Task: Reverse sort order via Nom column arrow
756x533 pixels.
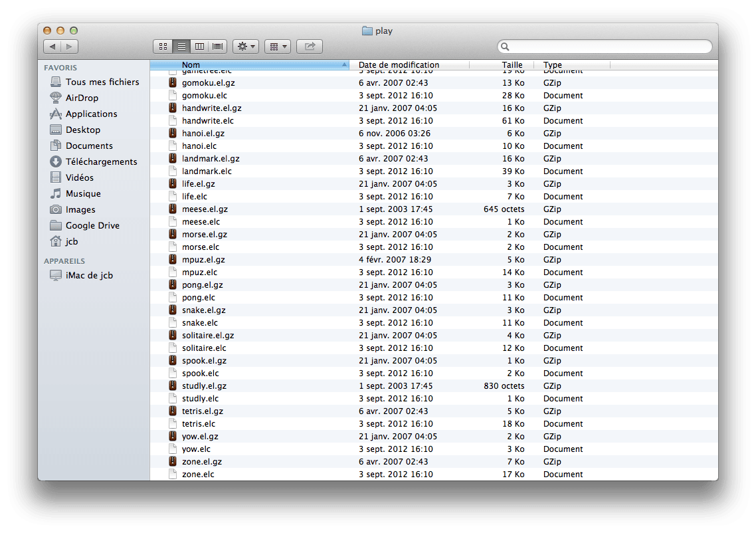Action: pyautogui.click(x=344, y=64)
